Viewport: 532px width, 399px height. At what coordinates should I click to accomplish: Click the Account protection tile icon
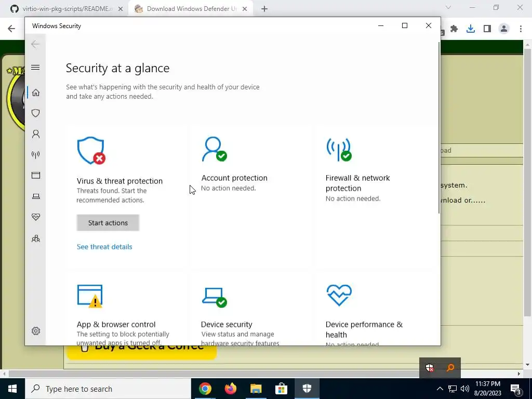coord(214,149)
